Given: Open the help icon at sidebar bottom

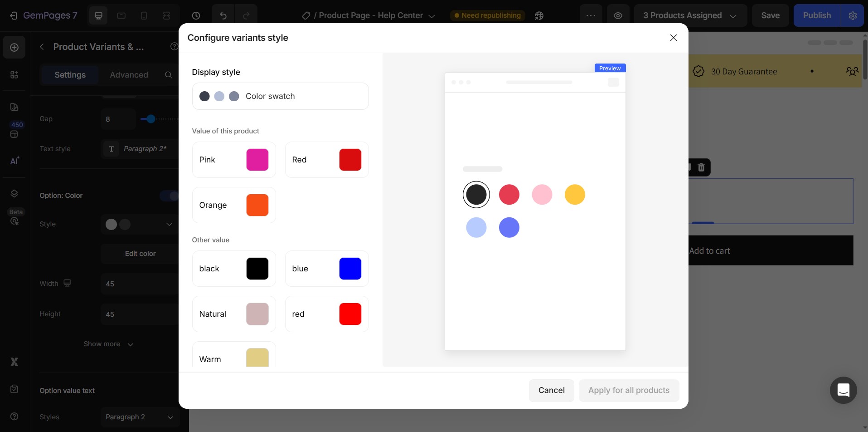Looking at the screenshot, I should (x=14, y=416).
